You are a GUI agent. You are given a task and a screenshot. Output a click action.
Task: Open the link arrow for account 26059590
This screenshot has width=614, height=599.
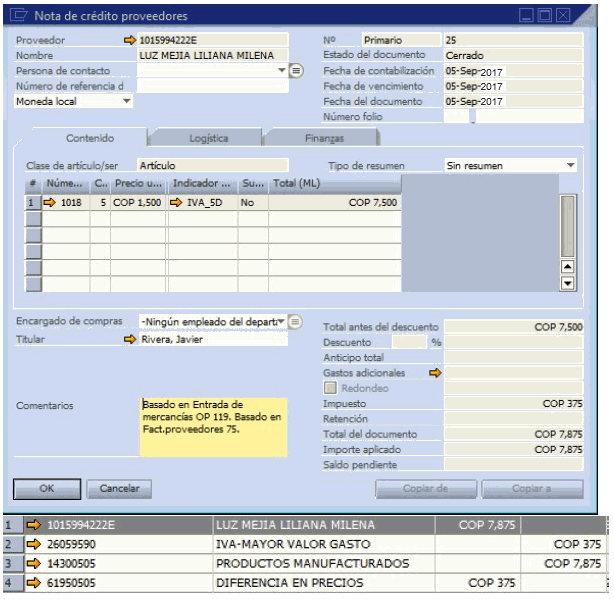(x=34, y=544)
